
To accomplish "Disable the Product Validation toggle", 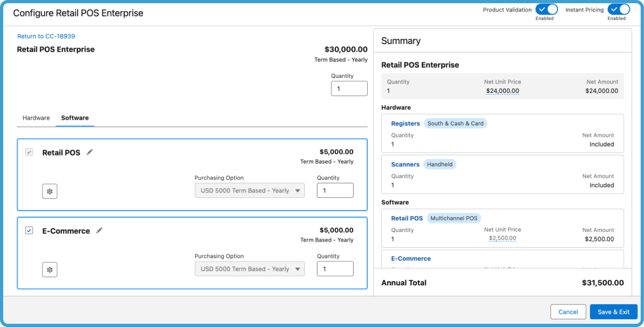I will point(546,9).
